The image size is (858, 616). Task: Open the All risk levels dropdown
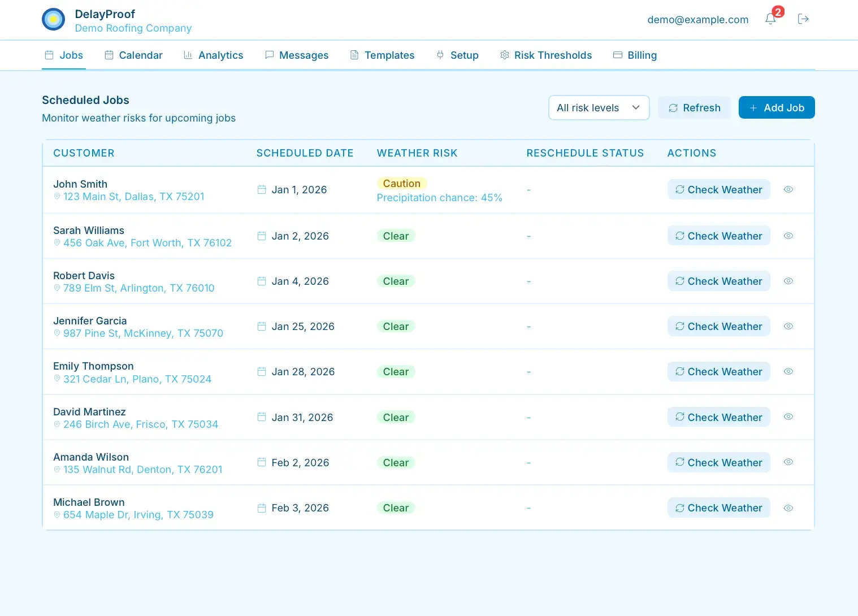pos(599,107)
